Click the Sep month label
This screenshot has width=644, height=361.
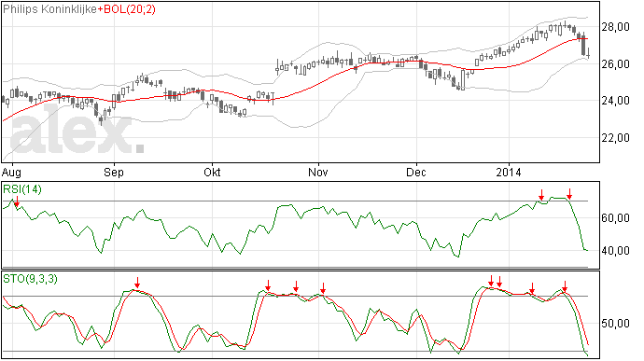(114, 172)
